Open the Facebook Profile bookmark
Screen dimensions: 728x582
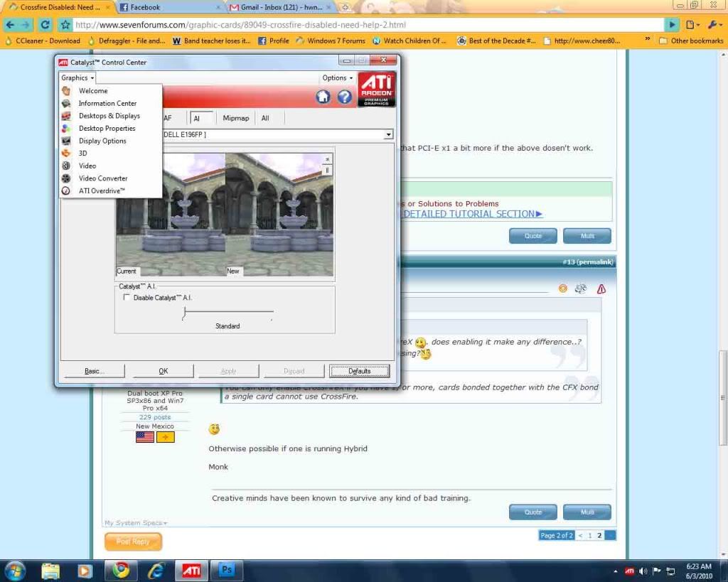point(274,41)
